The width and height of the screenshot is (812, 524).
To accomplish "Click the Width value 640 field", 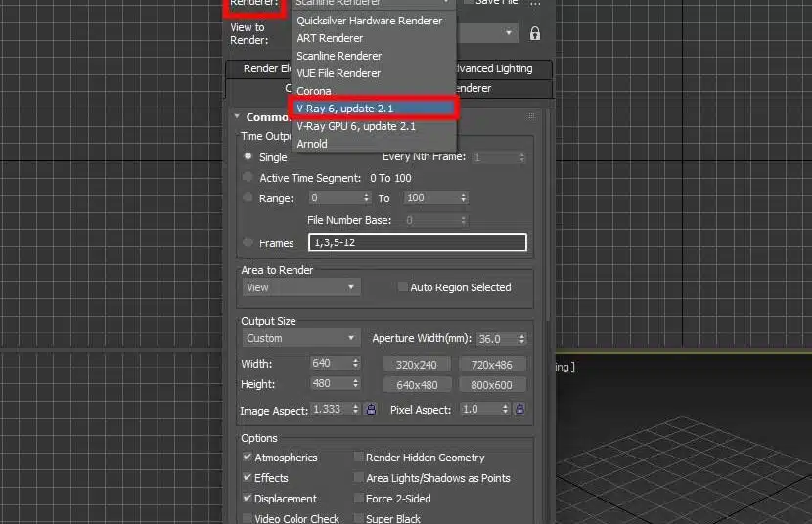I will click(331, 363).
